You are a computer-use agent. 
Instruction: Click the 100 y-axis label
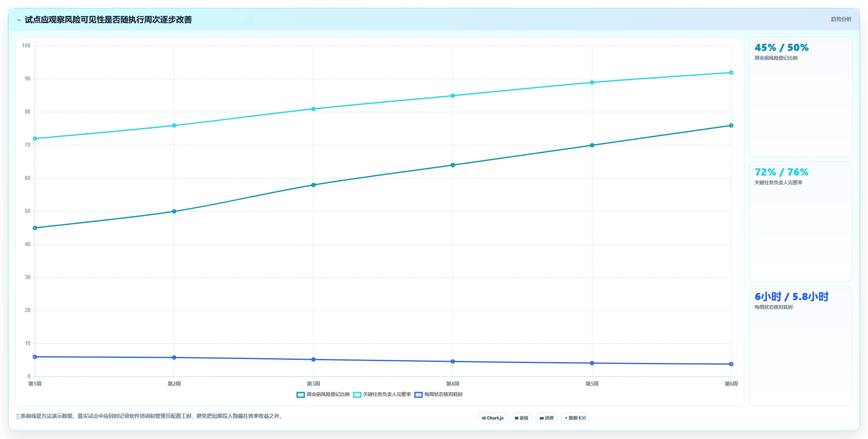click(x=26, y=46)
